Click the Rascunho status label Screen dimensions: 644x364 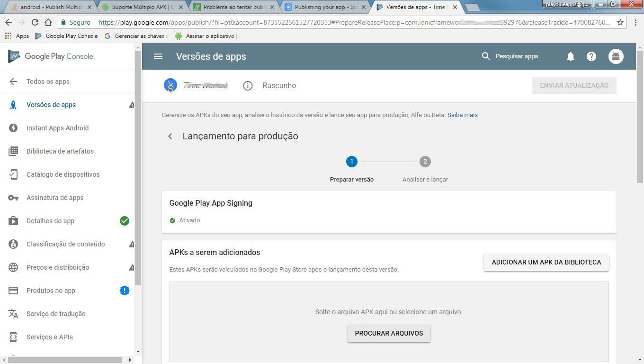(279, 86)
